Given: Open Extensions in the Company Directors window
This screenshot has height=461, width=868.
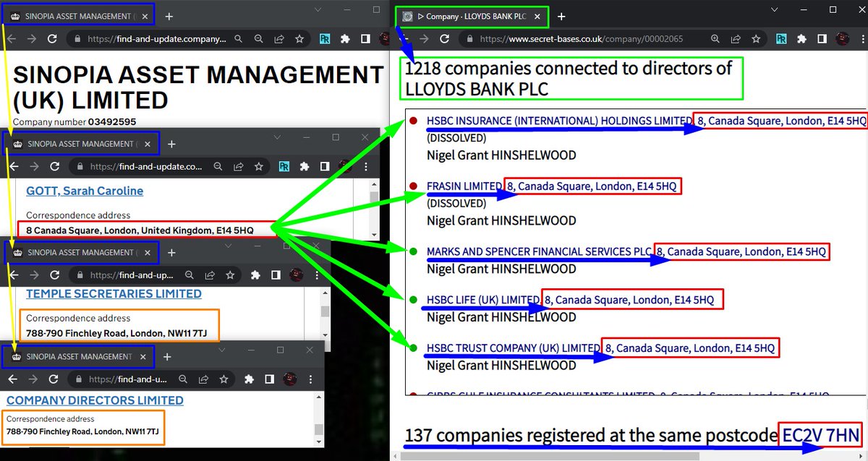Looking at the screenshot, I should (248, 379).
